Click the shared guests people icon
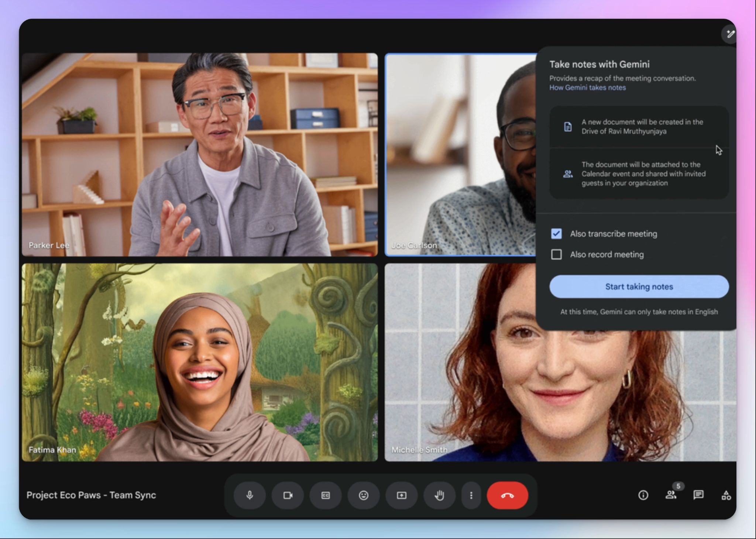The width and height of the screenshot is (756, 539). click(x=568, y=174)
